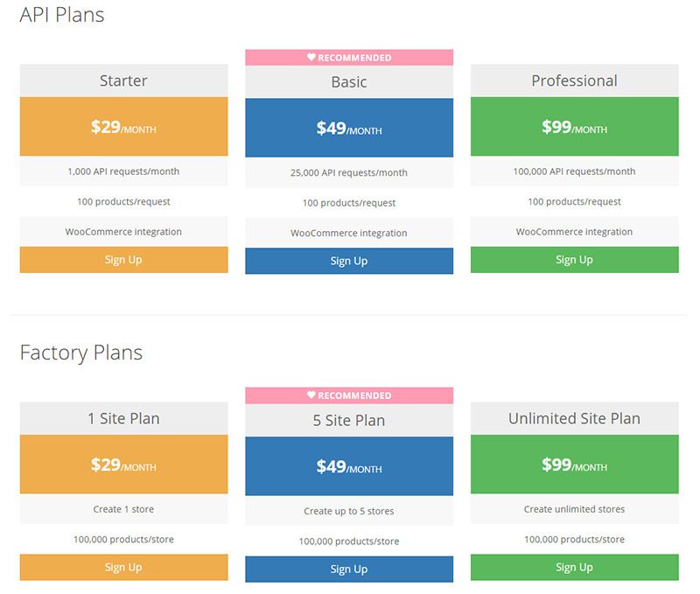Click the Professional plan $99/month price box
Viewport: 700px width, 594px height.
(574, 127)
